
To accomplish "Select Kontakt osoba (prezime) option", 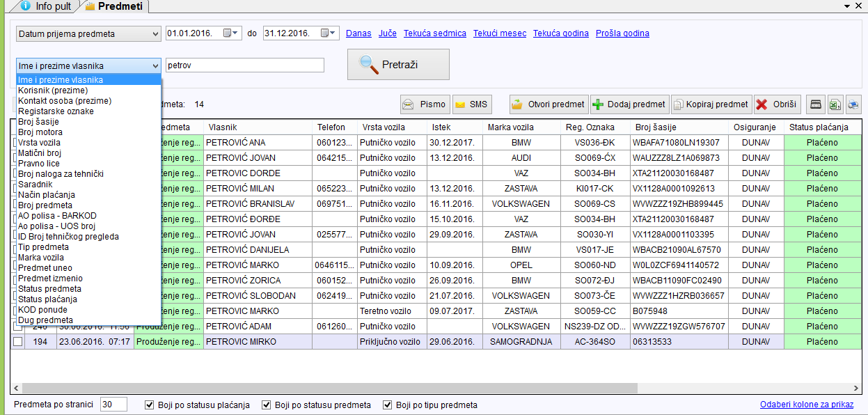I will click(88, 101).
